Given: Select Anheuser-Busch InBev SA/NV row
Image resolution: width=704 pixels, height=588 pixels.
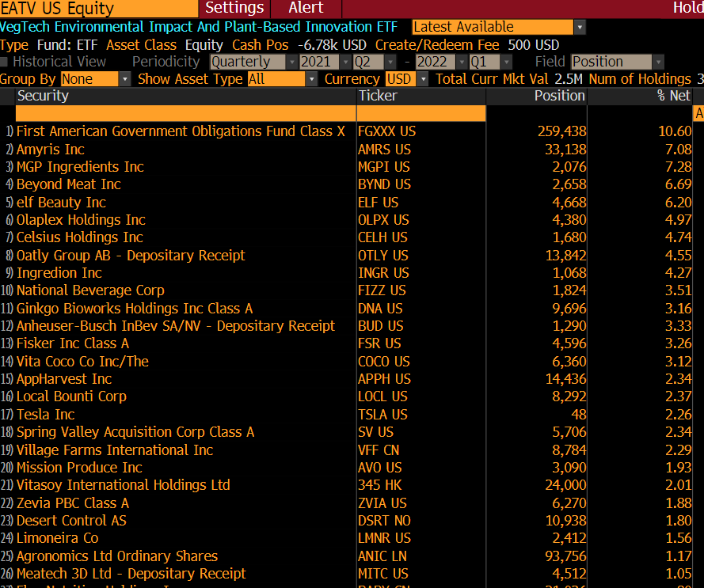Looking at the screenshot, I should [x=176, y=325].
